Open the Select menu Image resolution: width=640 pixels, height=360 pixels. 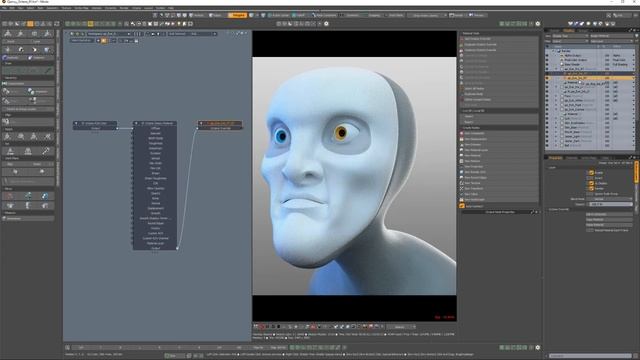[x=31, y=8]
